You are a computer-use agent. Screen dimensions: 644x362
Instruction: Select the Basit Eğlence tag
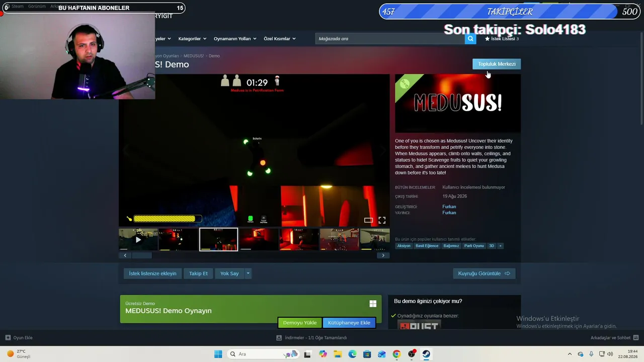(x=427, y=246)
